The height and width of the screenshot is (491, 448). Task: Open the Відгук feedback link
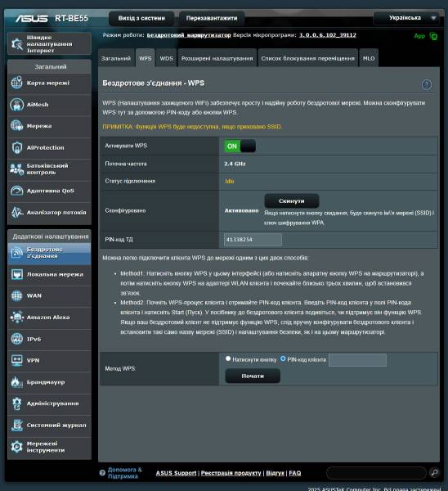click(275, 473)
